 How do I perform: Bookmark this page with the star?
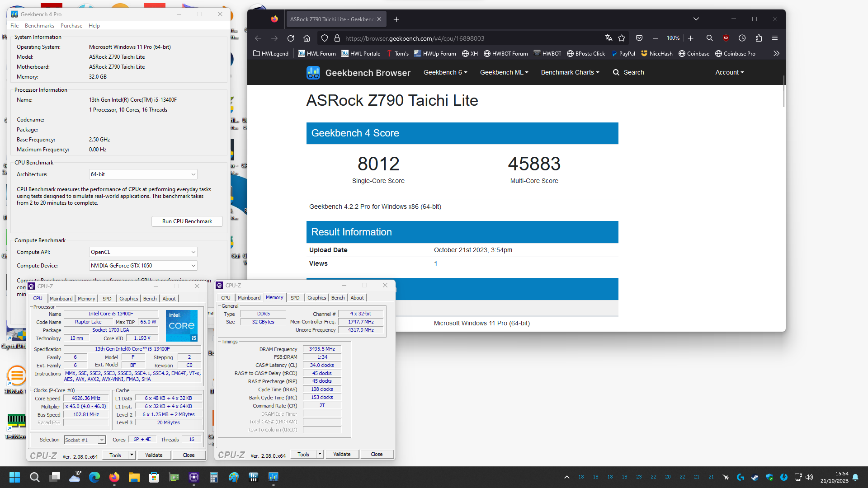(x=622, y=38)
